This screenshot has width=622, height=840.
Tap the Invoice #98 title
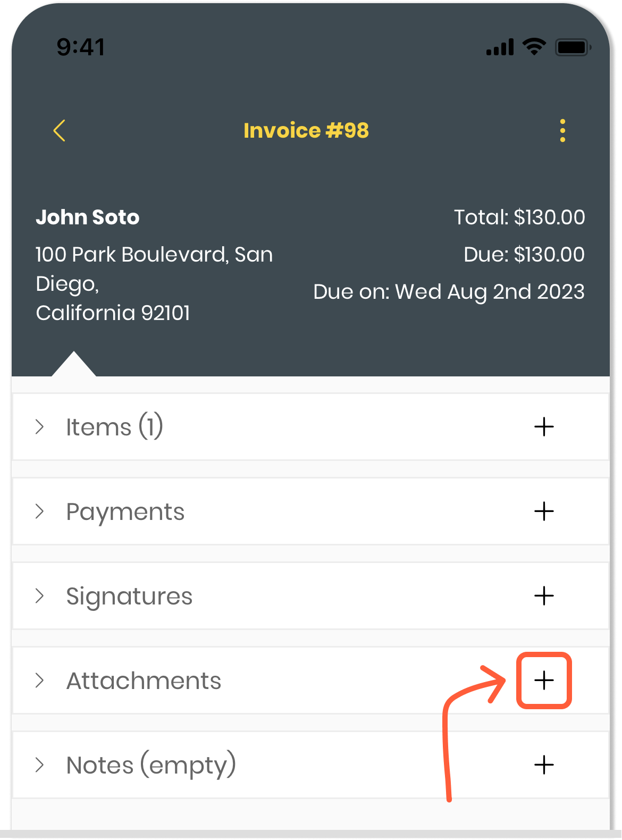pyautogui.click(x=306, y=131)
